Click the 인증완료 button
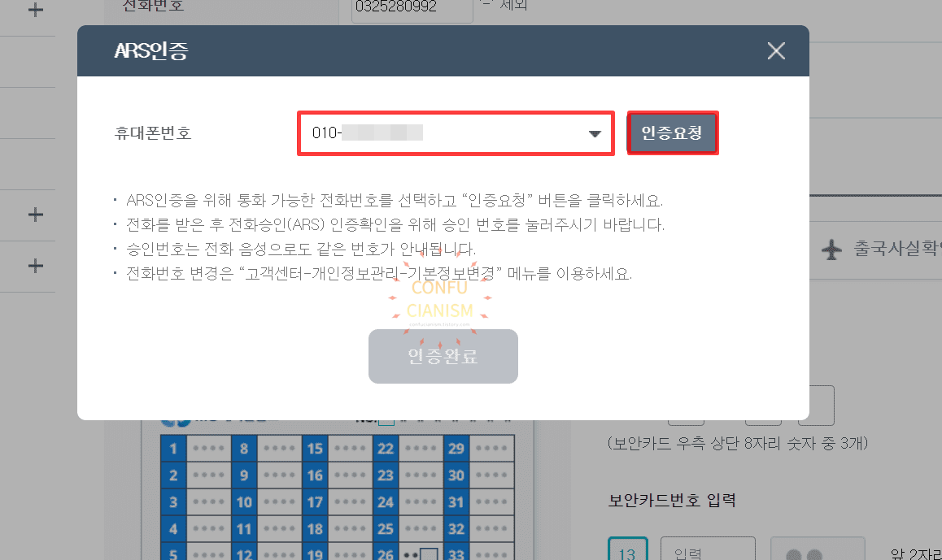This screenshot has height=560, width=942. pyautogui.click(x=443, y=356)
